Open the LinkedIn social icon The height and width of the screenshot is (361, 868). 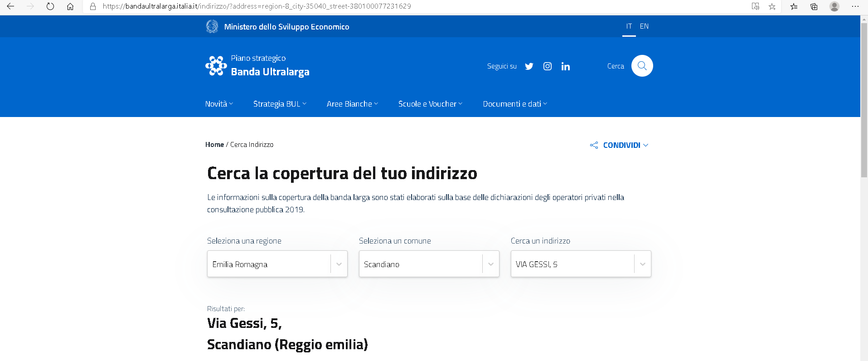tap(566, 66)
